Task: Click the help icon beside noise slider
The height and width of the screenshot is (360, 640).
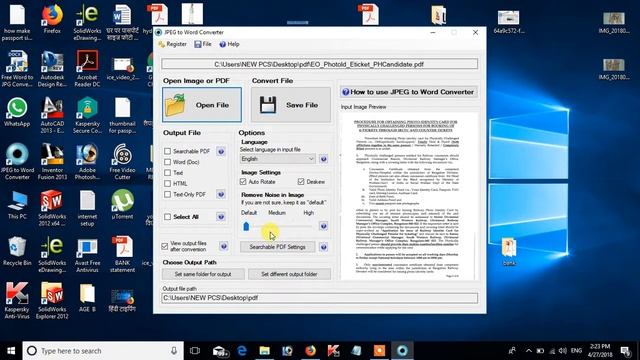Action: 323,226
